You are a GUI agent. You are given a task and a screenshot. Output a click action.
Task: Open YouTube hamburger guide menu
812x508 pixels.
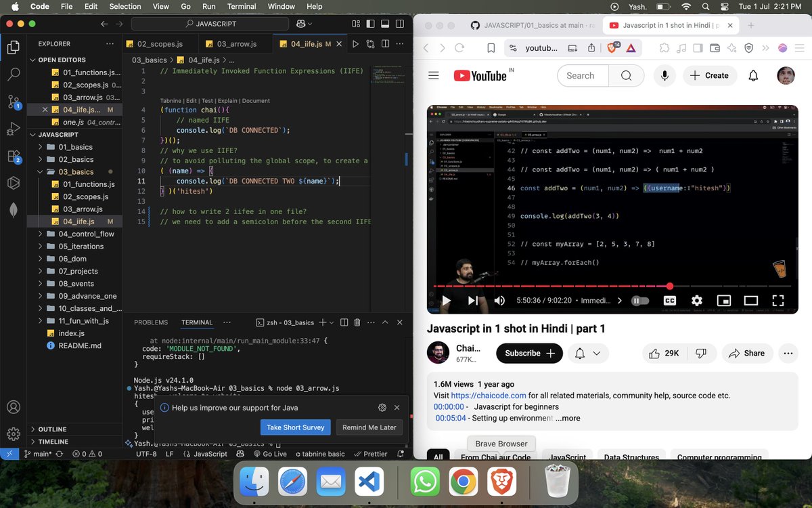(434, 75)
